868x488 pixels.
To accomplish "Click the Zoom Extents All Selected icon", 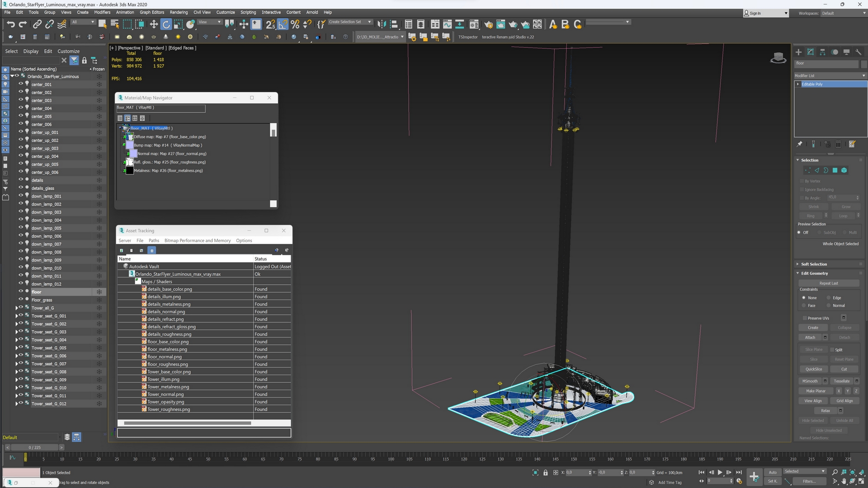I will 852,472.
